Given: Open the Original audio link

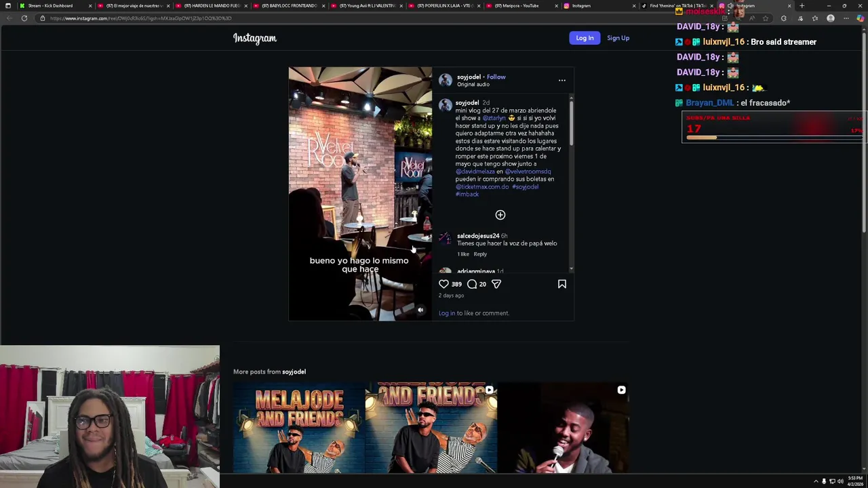Looking at the screenshot, I should coord(473,85).
